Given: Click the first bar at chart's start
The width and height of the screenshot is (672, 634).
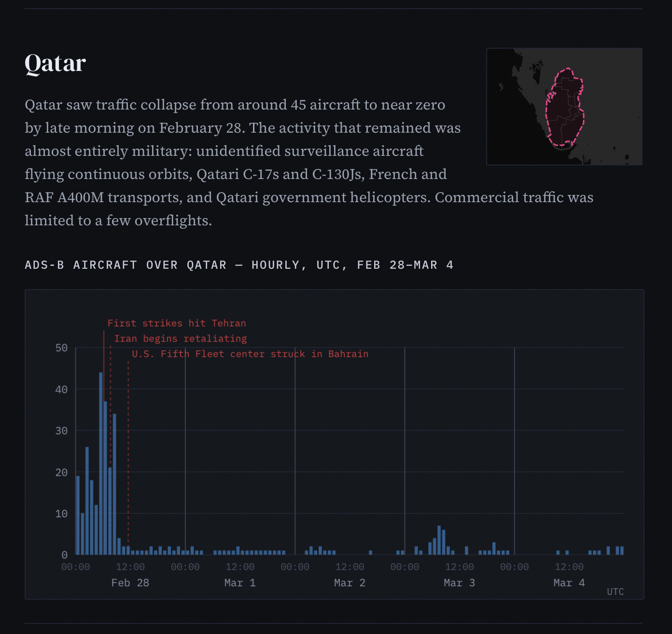Looking at the screenshot, I should click(x=78, y=515).
